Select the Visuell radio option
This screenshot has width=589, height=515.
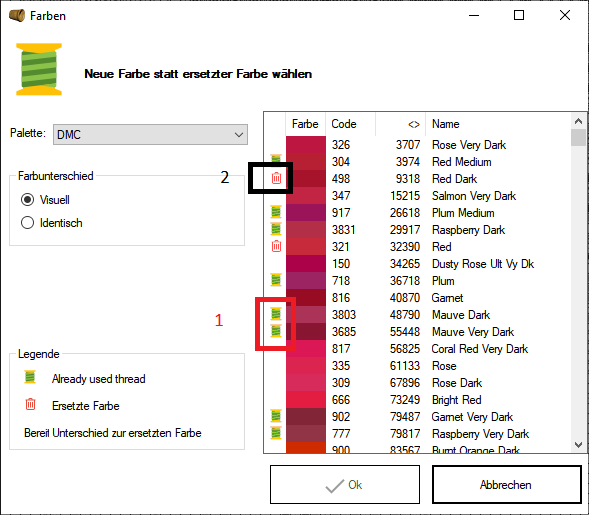tap(27, 200)
